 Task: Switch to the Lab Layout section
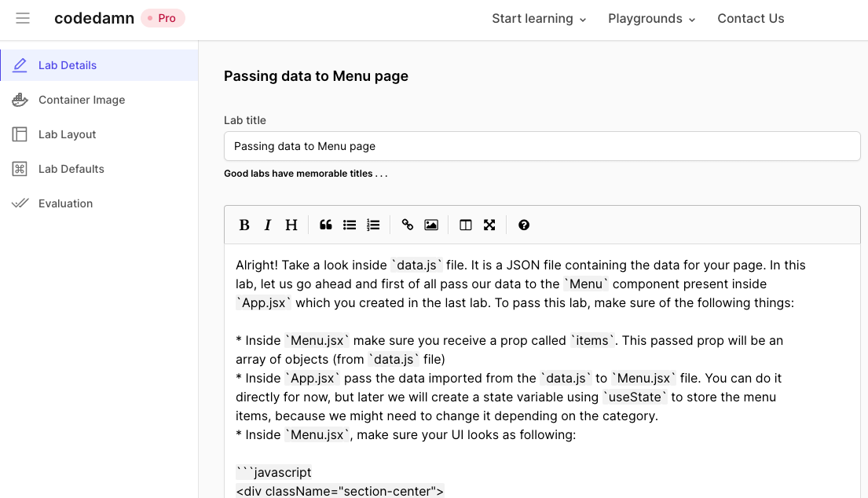pyautogui.click(x=68, y=134)
